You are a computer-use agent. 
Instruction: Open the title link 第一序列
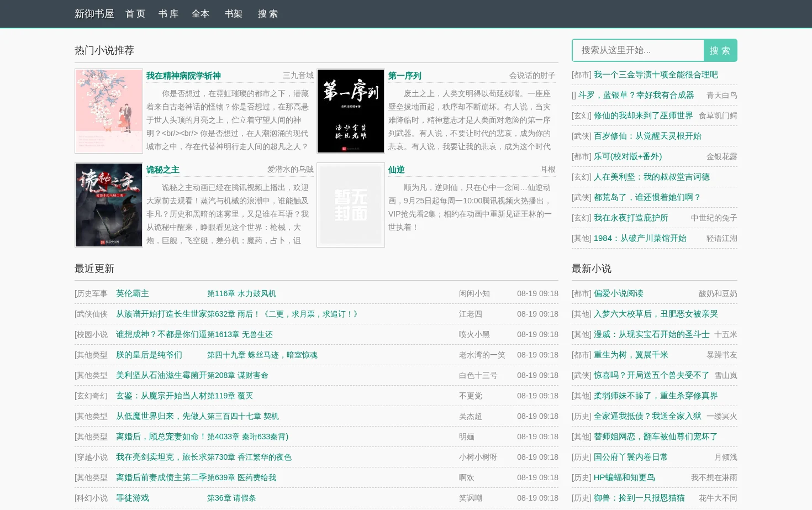click(x=405, y=76)
